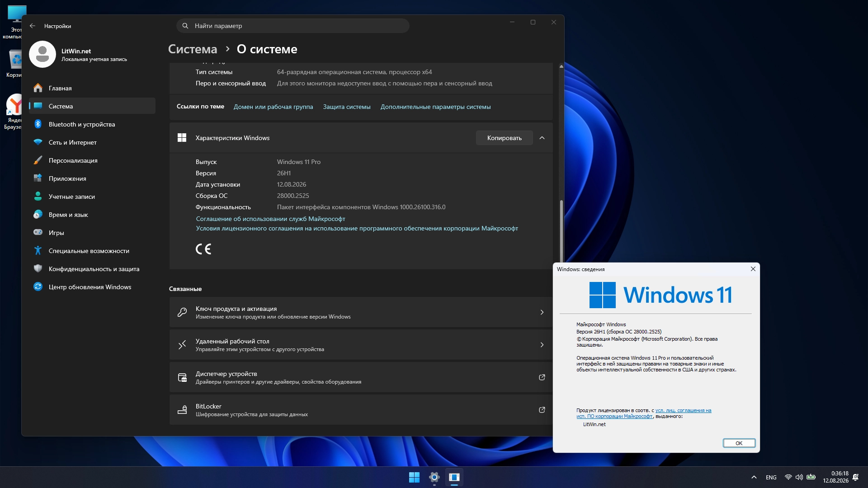The width and height of the screenshot is (868, 488).
Task: Collapse the Характеристики Windows section
Action: click(542, 138)
